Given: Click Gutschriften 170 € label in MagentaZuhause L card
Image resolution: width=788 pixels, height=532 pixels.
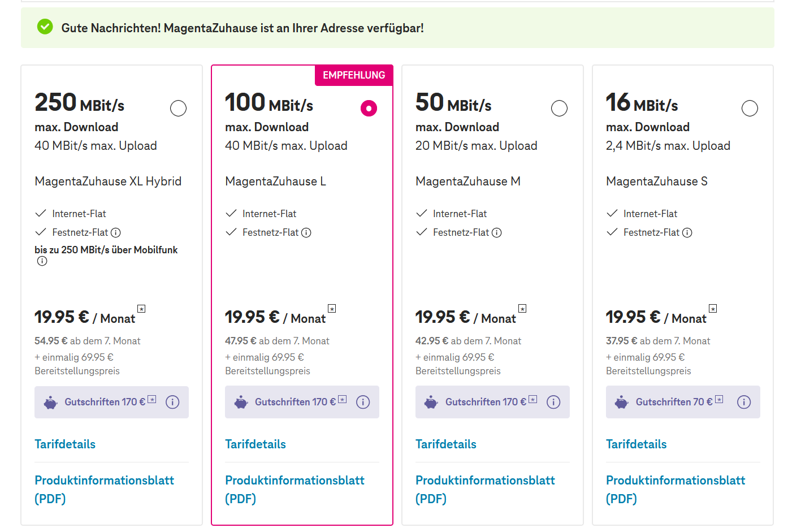Looking at the screenshot, I should pos(296,402).
